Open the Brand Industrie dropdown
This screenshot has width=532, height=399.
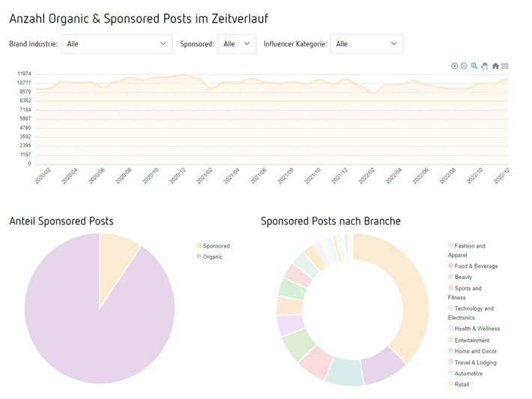coord(117,44)
